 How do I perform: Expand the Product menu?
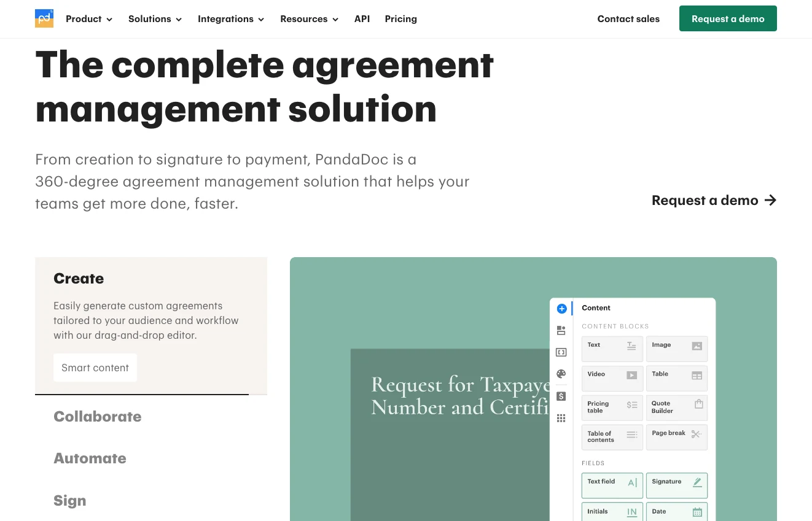pyautogui.click(x=89, y=19)
